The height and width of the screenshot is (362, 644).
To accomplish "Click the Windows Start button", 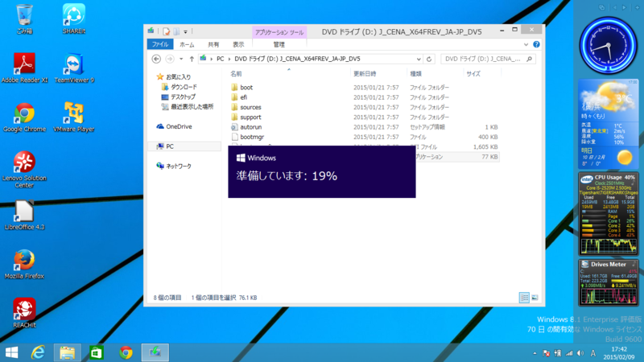I will [x=11, y=352].
